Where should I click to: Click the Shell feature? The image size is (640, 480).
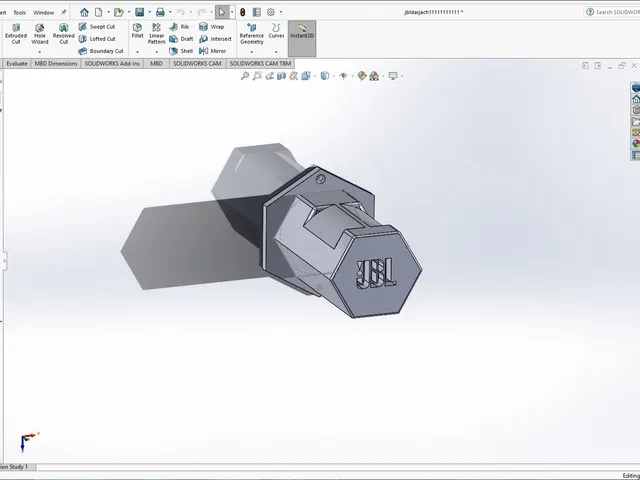pos(181,51)
